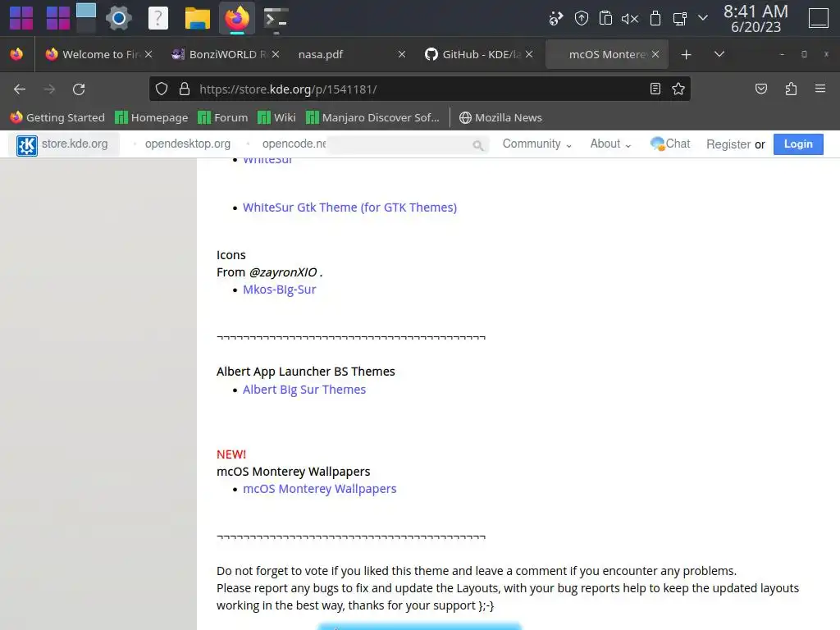
Task: Open the display configuration tray icon
Action: pyautogui.click(x=680, y=19)
